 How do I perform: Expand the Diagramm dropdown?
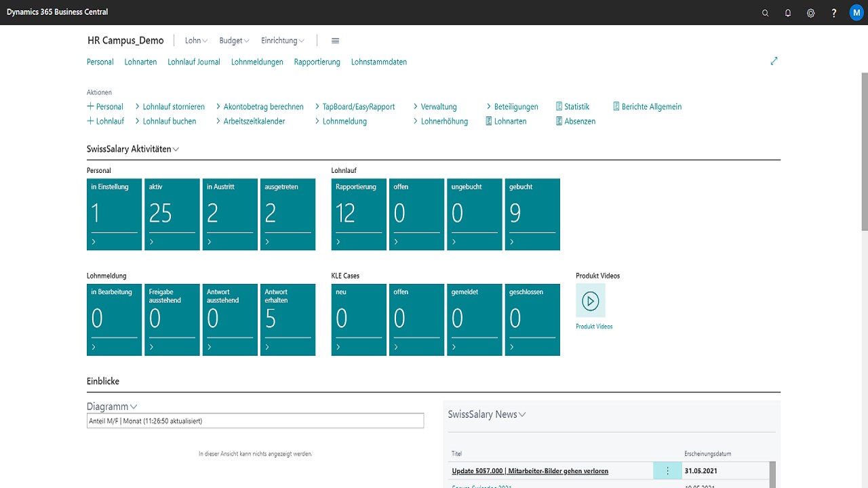[x=112, y=407]
